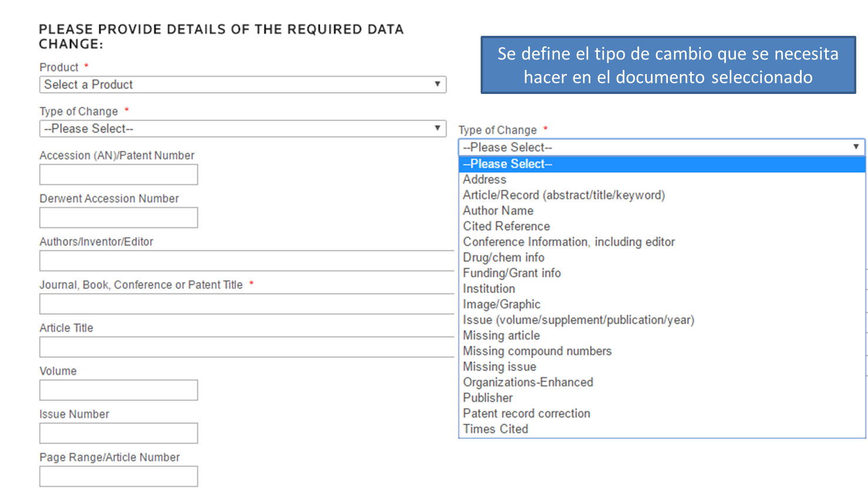The image size is (868, 491).
Task: Choose '--Please Select--' highlighted option
Action: point(661,164)
